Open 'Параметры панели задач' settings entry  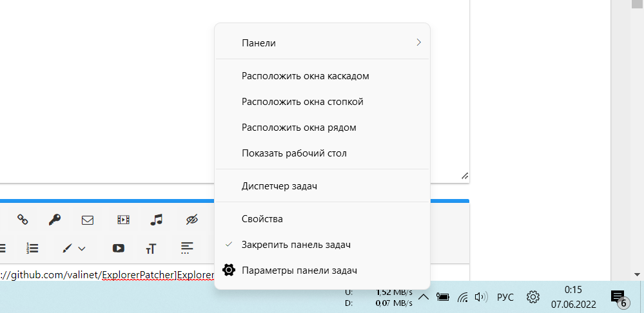[x=299, y=270]
